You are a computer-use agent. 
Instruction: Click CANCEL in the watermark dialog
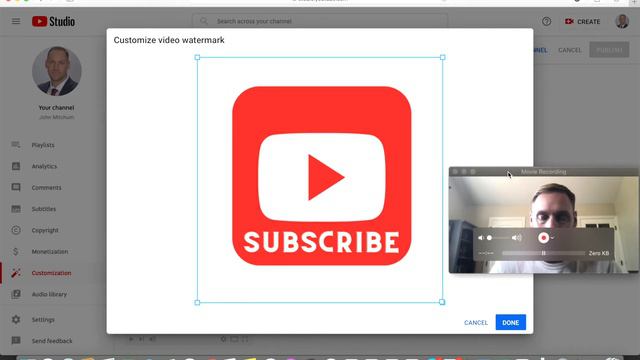pyautogui.click(x=476, y=322)
